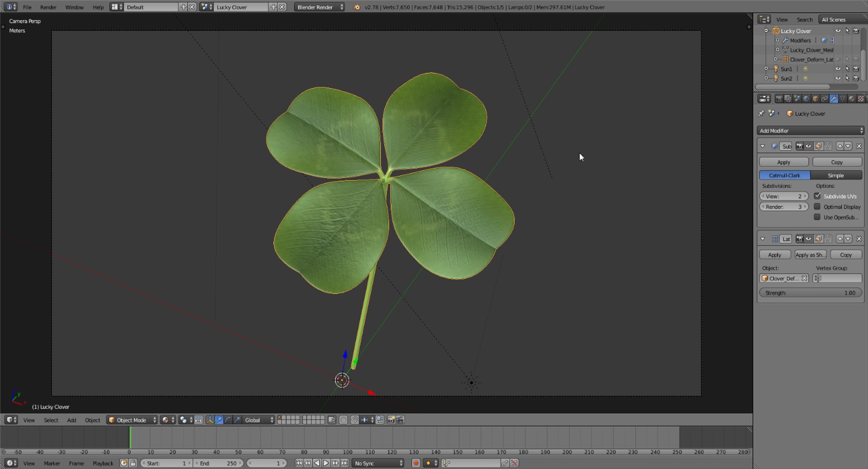Expand Lucky_Clover_Mesh in the outliner
The image size is (868, 469).
(x=778, y=50)
